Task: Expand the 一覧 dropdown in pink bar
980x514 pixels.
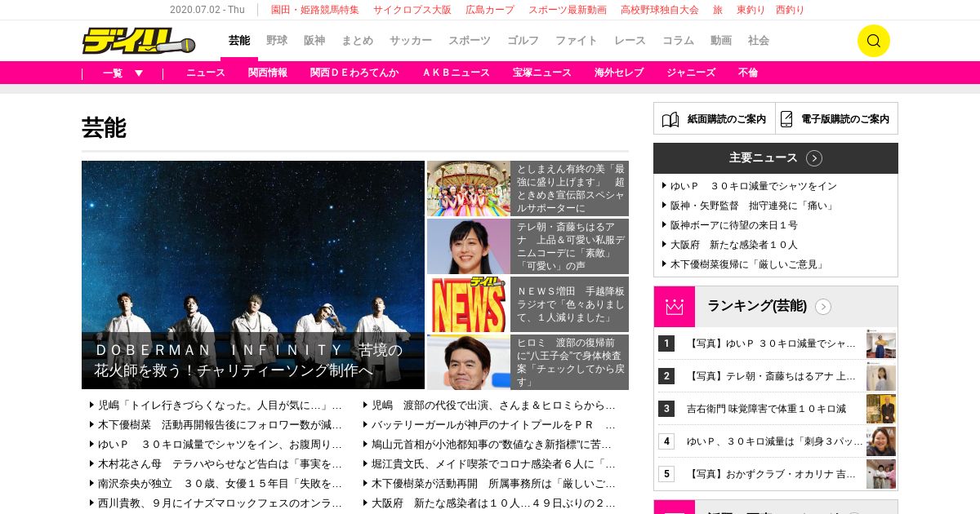Action: [122, 73]
